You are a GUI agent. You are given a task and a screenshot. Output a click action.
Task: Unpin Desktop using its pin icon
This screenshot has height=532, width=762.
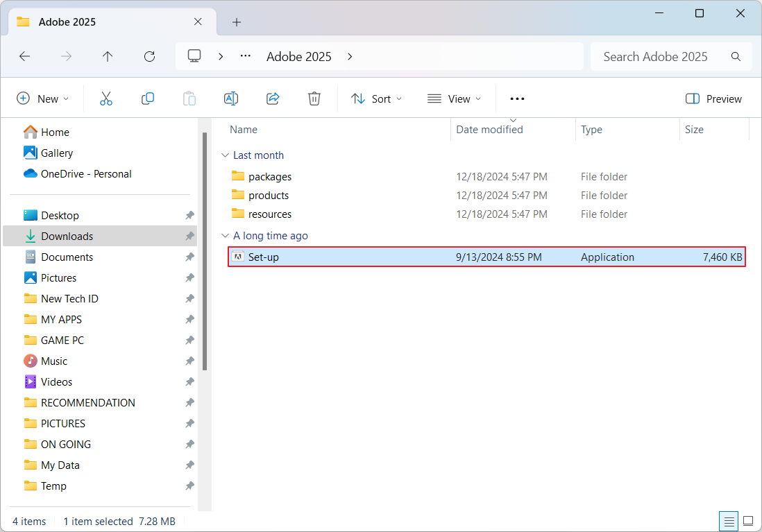coord(189,215)
